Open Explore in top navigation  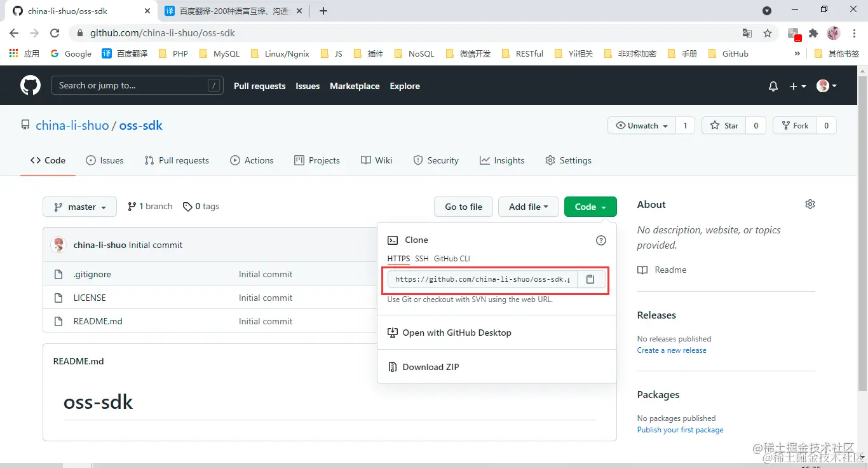click(x=405, y=86)
